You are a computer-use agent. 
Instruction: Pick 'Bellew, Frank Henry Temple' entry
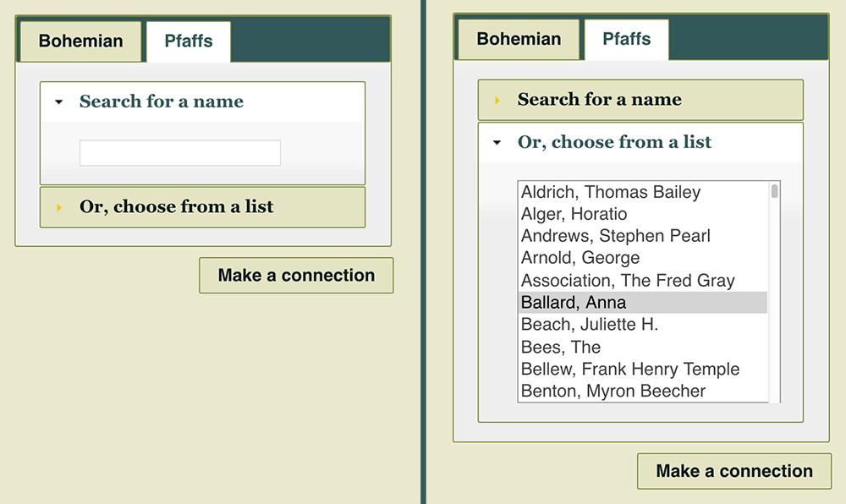click(630, 370)
